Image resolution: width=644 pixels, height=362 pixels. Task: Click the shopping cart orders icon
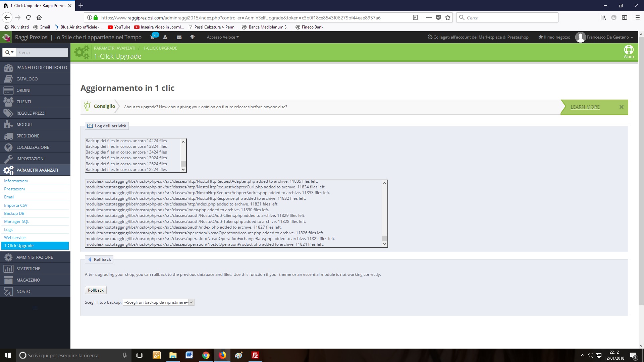pyautogui.click(x=152, y=37)
